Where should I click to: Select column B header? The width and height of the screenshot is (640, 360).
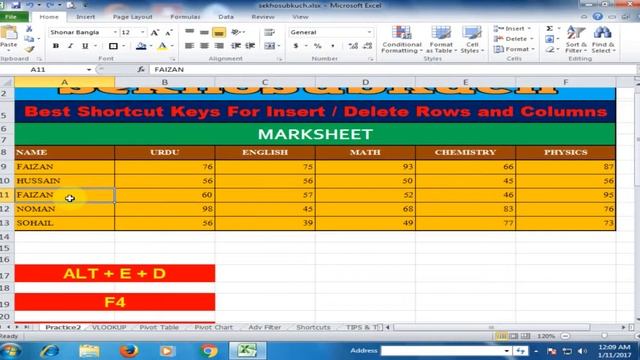coord(165,82)
